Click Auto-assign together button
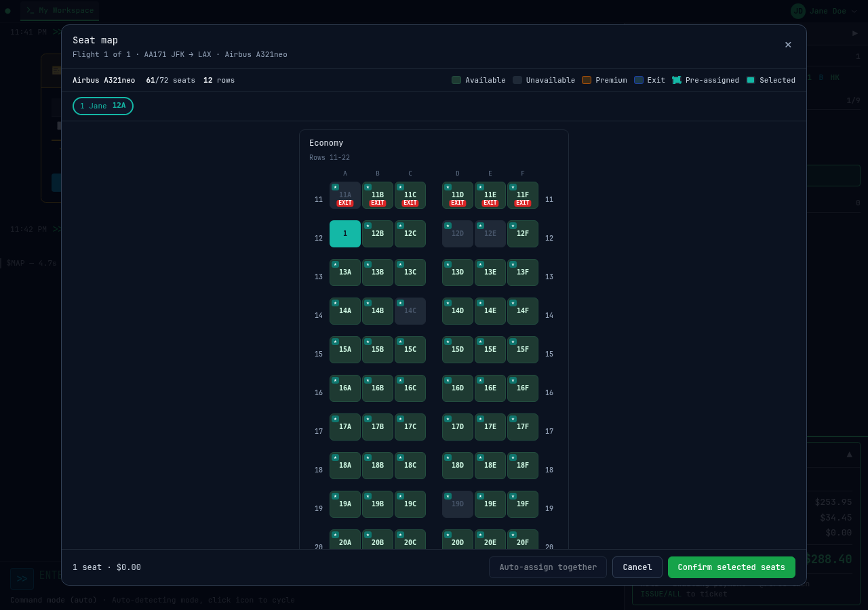The width and height of the screenshot is (868, 610). click(x=548, y=567)
